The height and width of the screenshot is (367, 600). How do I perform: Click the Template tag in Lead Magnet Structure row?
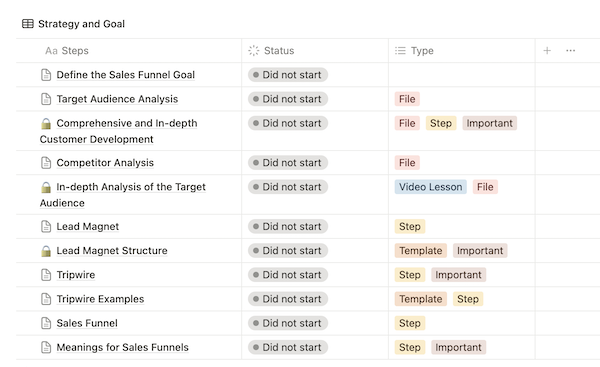421,251
